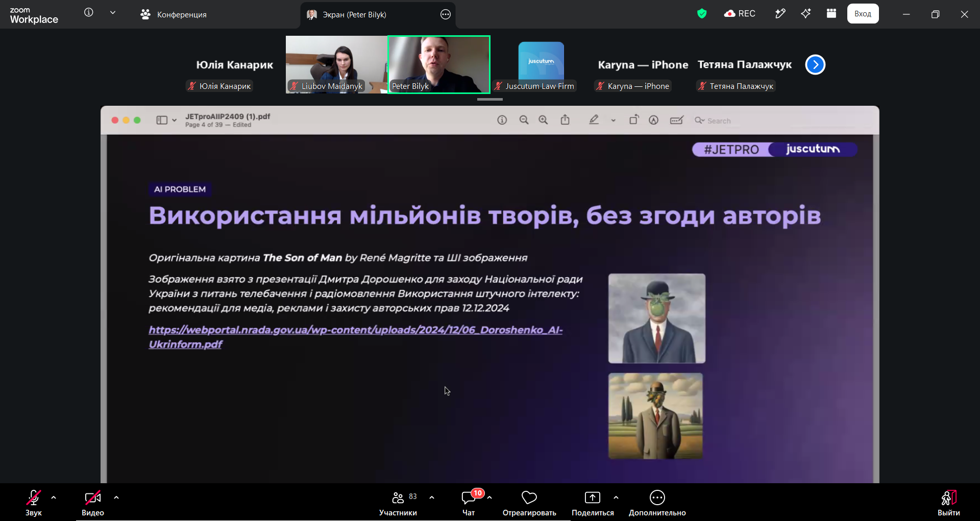Expand share options arrow next to Поделиться
The image size is (980, 521).
coord(616,497)
